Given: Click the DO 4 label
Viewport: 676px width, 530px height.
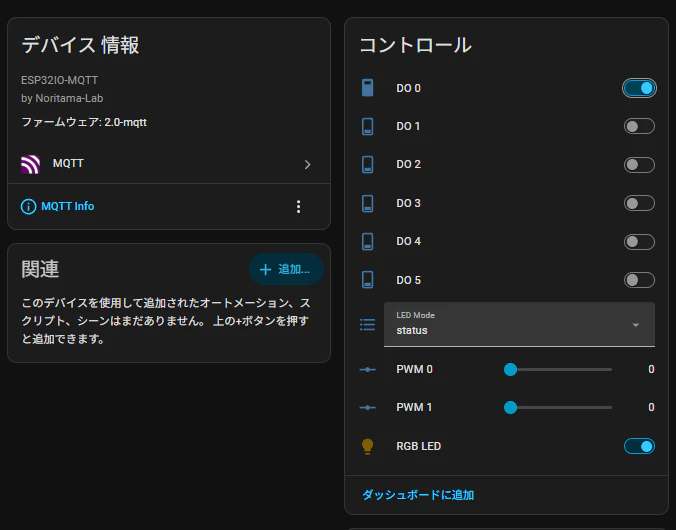Looking at the screenshot, I should click(408, 241).
